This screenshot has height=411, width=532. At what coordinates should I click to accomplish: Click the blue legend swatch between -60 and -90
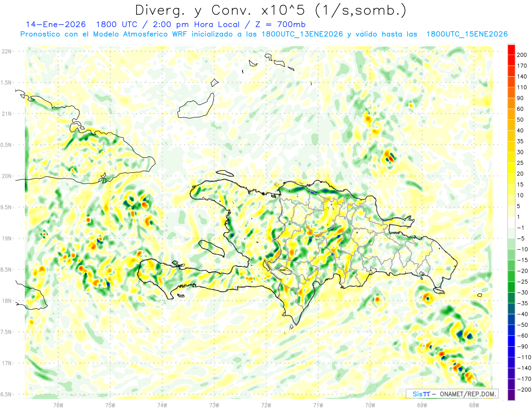[511, 341]
